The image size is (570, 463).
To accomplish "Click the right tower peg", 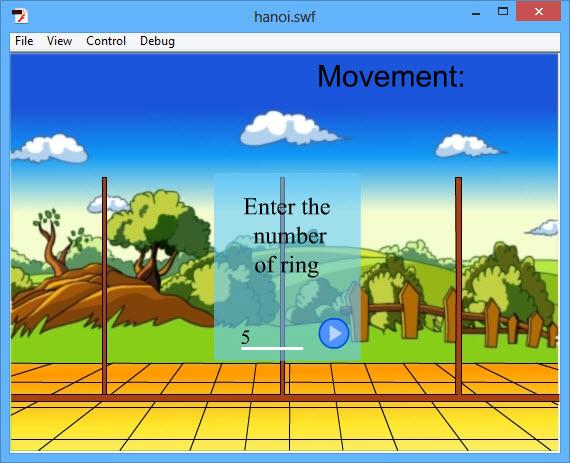I will click(458, 286).
